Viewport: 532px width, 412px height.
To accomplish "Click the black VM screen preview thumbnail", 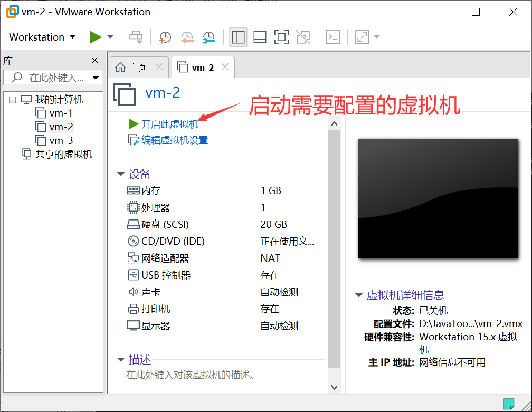I will [438, 199].
